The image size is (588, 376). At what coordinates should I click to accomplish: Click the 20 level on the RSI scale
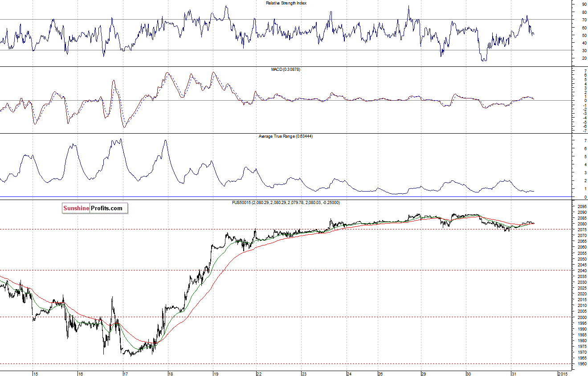(x=584, y=58)
